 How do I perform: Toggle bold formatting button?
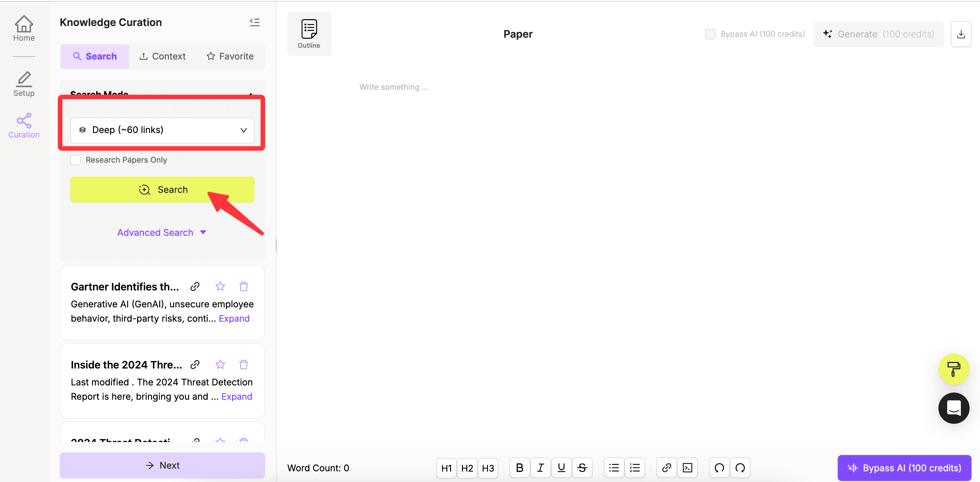coord(519,468)
